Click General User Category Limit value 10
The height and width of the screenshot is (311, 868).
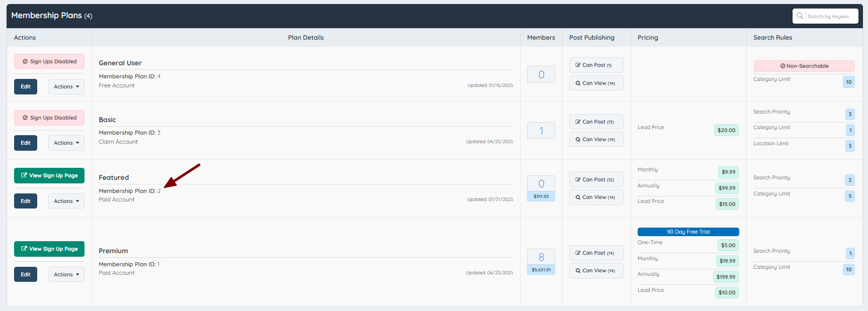click(x=849, y=82)
